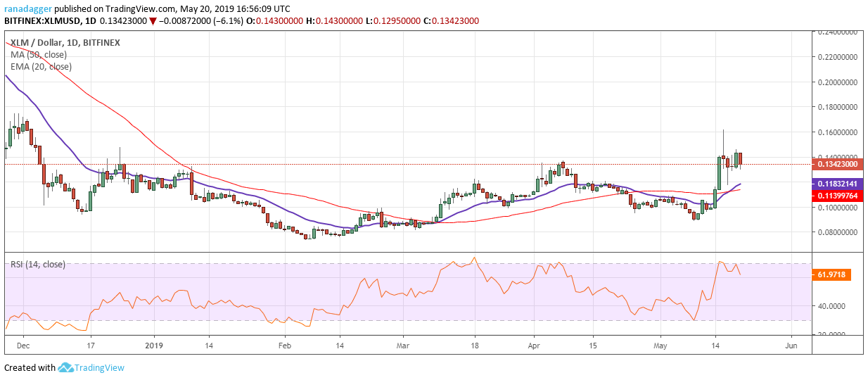Click the 'Mar' date axis label
Viewport: 868px width, 380px height.
click(x=403, y=346)
